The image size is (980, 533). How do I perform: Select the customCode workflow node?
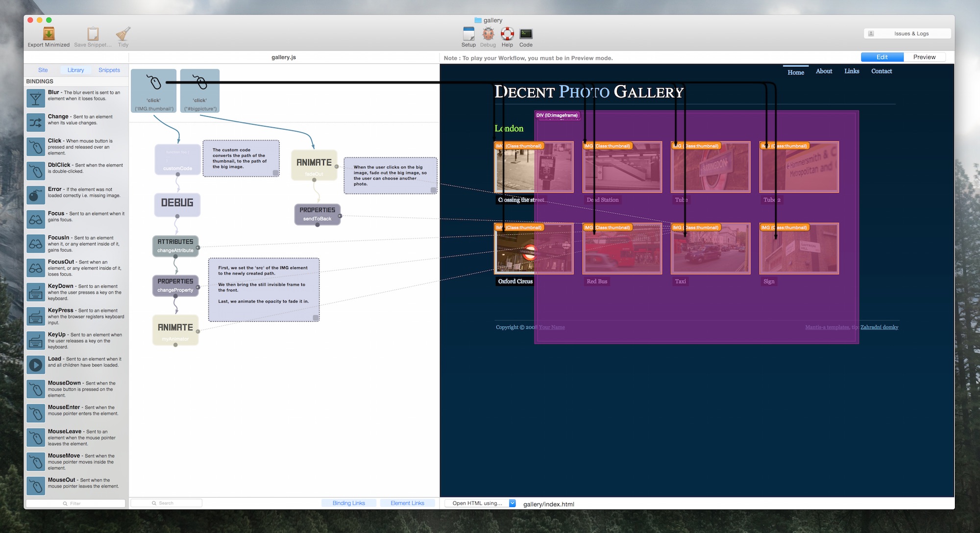(x=177, y=159)
